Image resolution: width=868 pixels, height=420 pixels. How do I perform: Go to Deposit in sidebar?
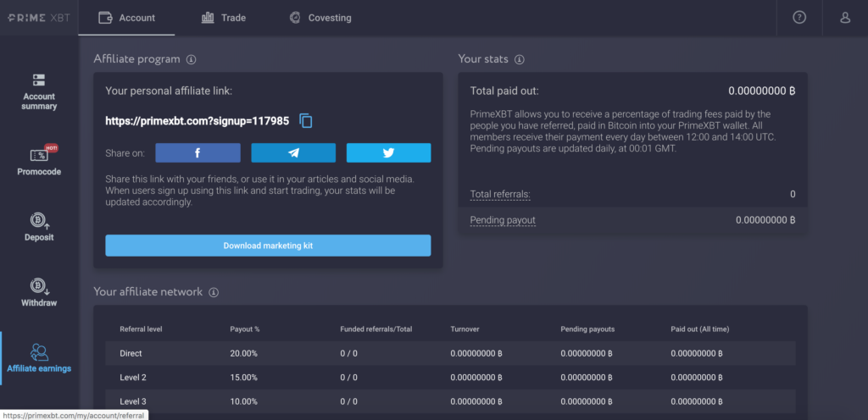point(39,228)
